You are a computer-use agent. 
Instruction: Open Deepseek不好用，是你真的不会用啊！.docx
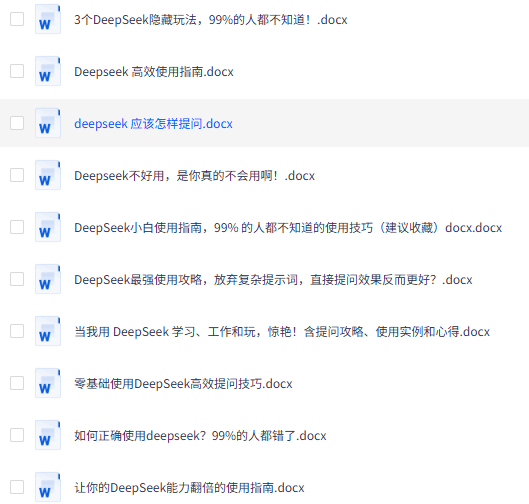pos(194,175)
